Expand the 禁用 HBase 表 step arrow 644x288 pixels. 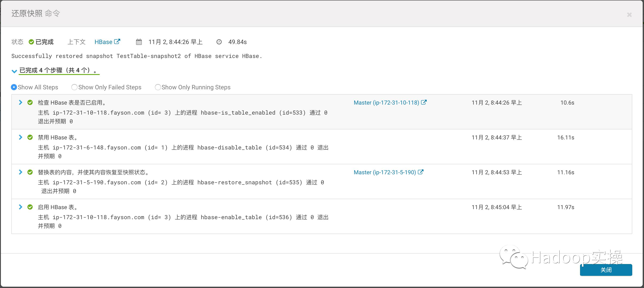click(x=20, y=137)
